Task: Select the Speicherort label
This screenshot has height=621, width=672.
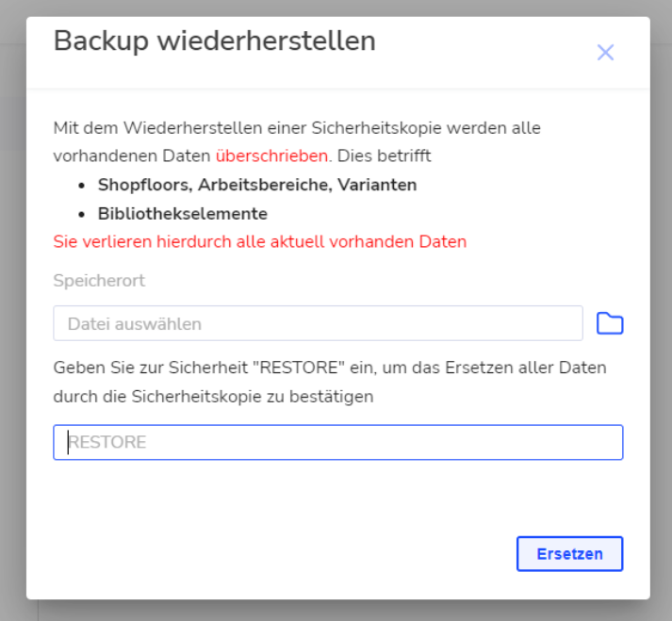Action: click(x=99, y=281)
